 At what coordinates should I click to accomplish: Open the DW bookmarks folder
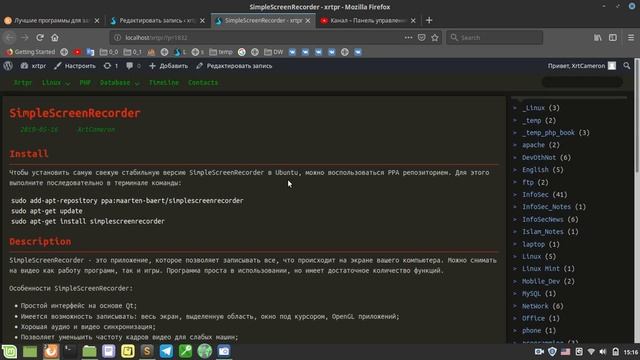click(273, 52)
